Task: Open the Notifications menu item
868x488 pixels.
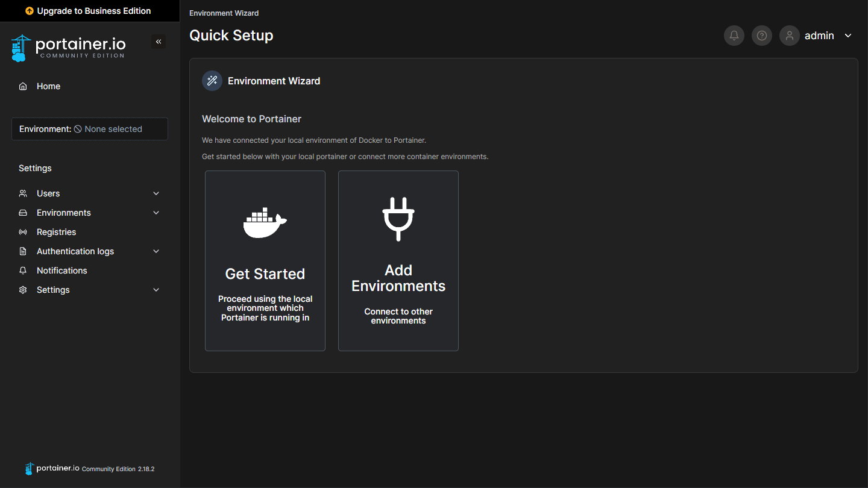Action: coord(90,271)
